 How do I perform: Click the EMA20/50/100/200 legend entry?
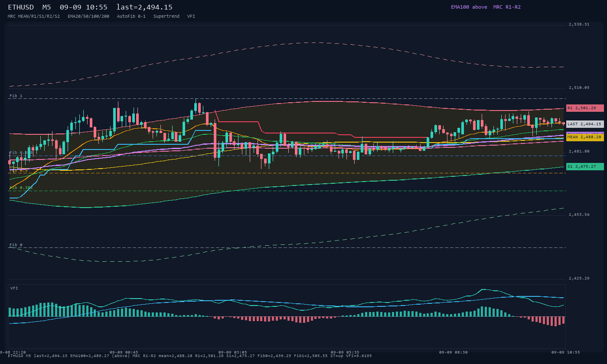click(x=88, y=16)
